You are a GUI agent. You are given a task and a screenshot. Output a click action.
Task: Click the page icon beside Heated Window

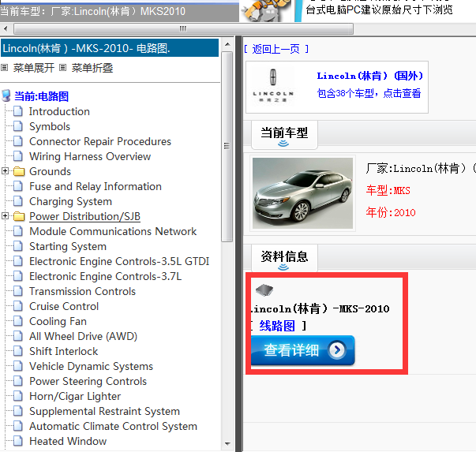click(18, 441)
